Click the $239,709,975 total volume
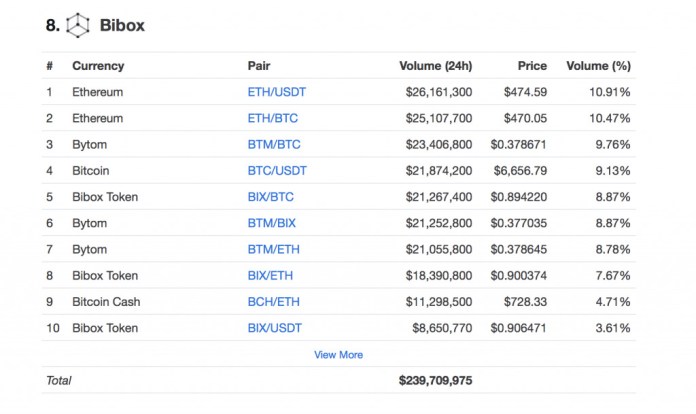The image size is (696, 414). tap(435, 380)
